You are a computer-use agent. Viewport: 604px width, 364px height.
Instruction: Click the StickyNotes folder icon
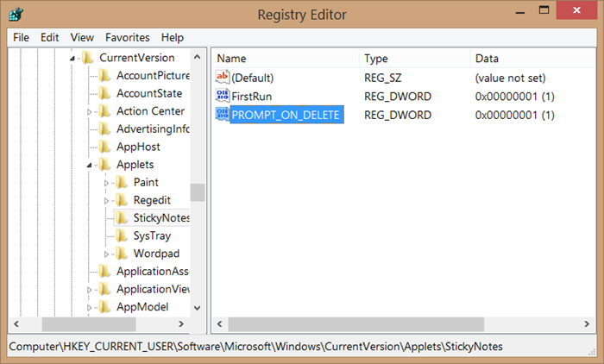click(121, 218)
